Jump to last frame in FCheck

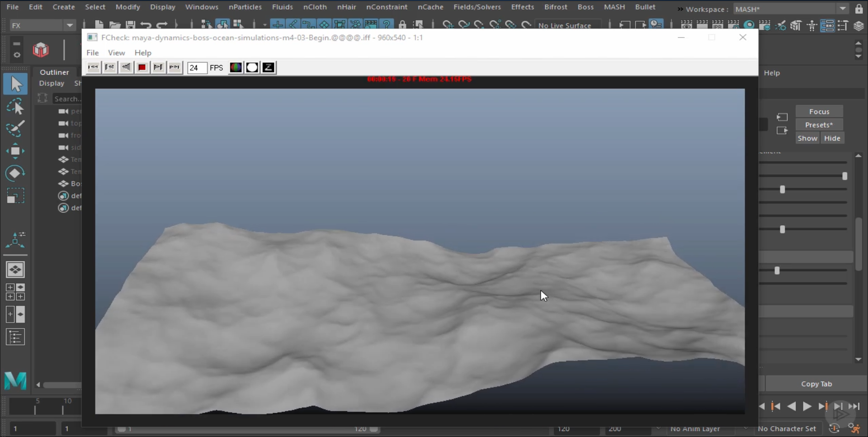175,67
